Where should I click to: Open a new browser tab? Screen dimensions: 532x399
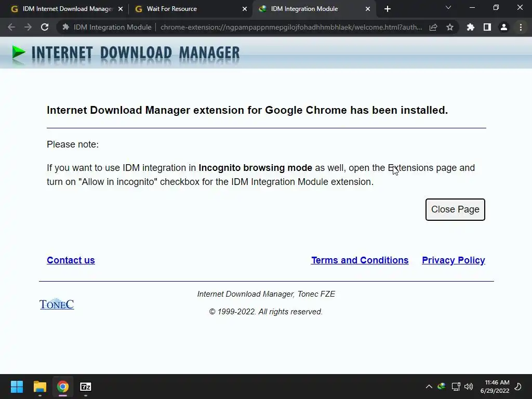[388, 9]
